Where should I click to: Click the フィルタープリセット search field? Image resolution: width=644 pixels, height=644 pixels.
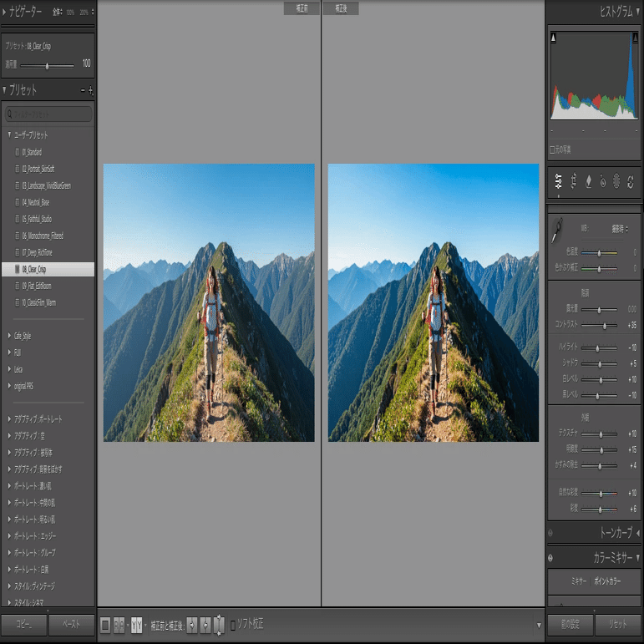click(x=48, y=114)
